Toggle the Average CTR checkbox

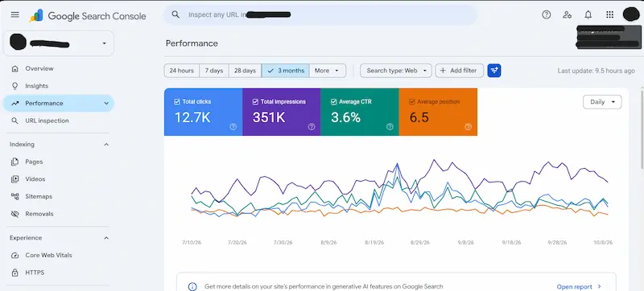pos(333,101)
